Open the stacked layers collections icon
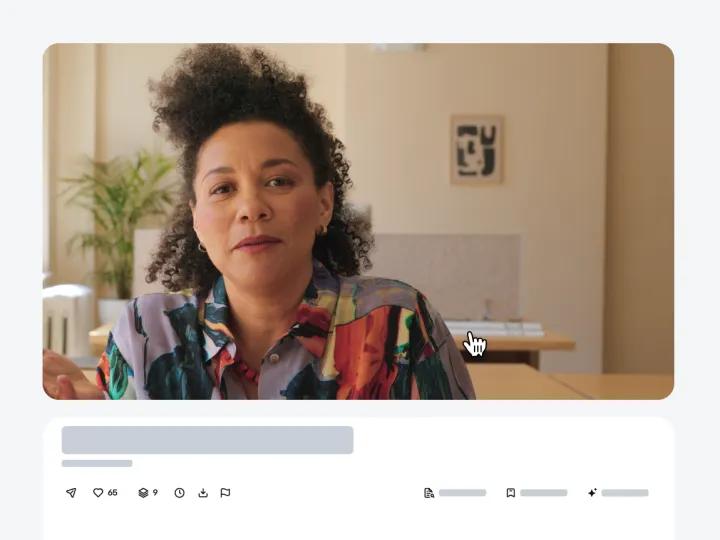This screenshot has width=720, height=540. point(143,493)
